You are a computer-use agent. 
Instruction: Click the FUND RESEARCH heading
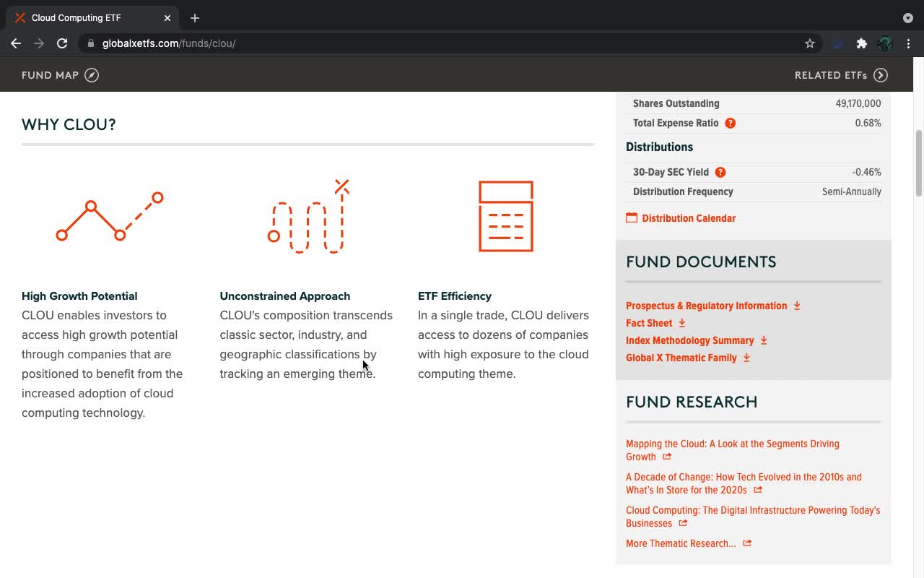coord(692,402)
